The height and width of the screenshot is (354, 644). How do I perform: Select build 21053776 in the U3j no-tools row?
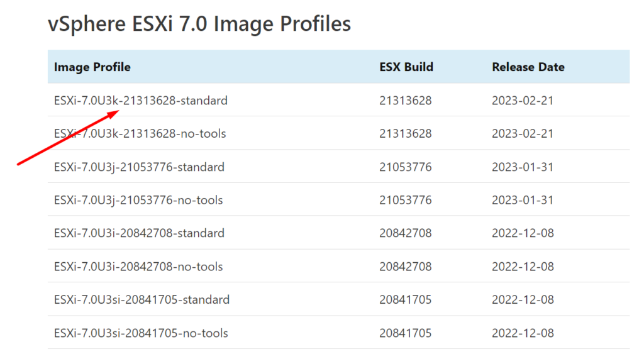[406, 200]
